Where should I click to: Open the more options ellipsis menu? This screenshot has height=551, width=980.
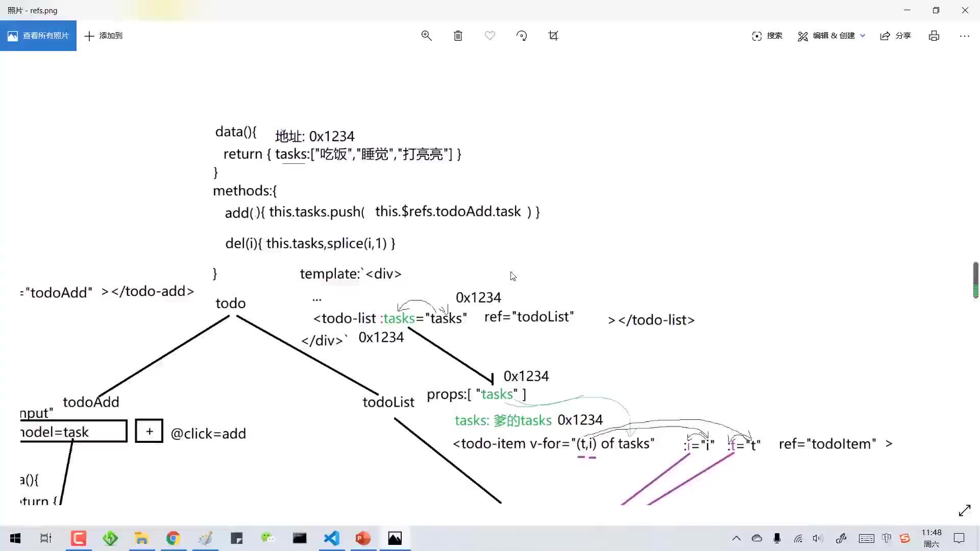point(965,36)
